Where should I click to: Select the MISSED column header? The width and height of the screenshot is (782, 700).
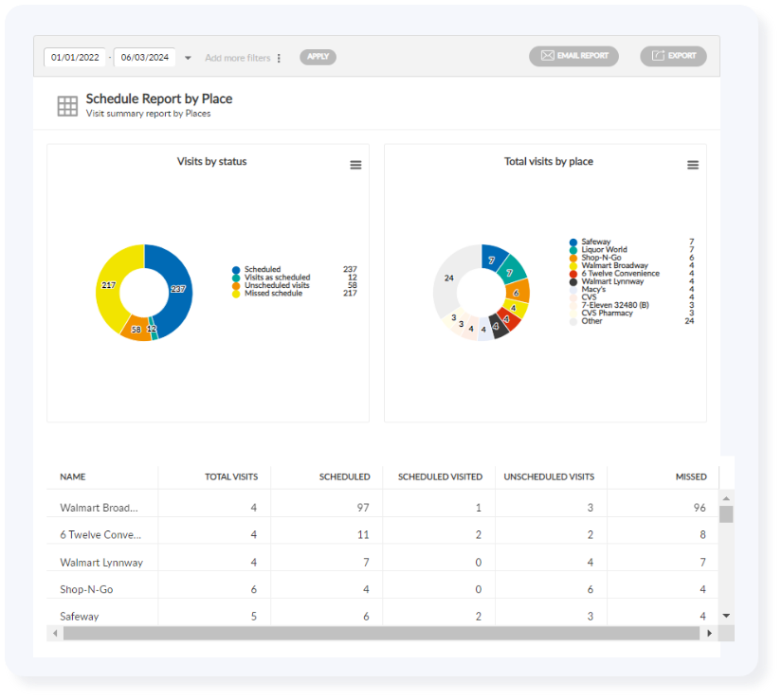click(x=691, y=476)
